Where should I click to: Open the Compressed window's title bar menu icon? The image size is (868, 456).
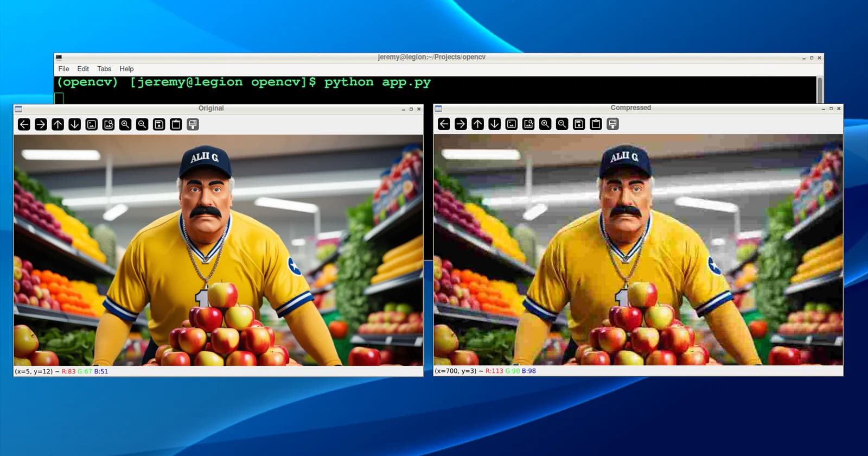438,109
